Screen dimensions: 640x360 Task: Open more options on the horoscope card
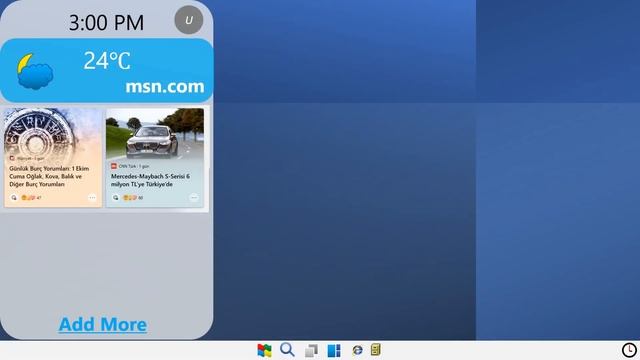pos(92,198)
